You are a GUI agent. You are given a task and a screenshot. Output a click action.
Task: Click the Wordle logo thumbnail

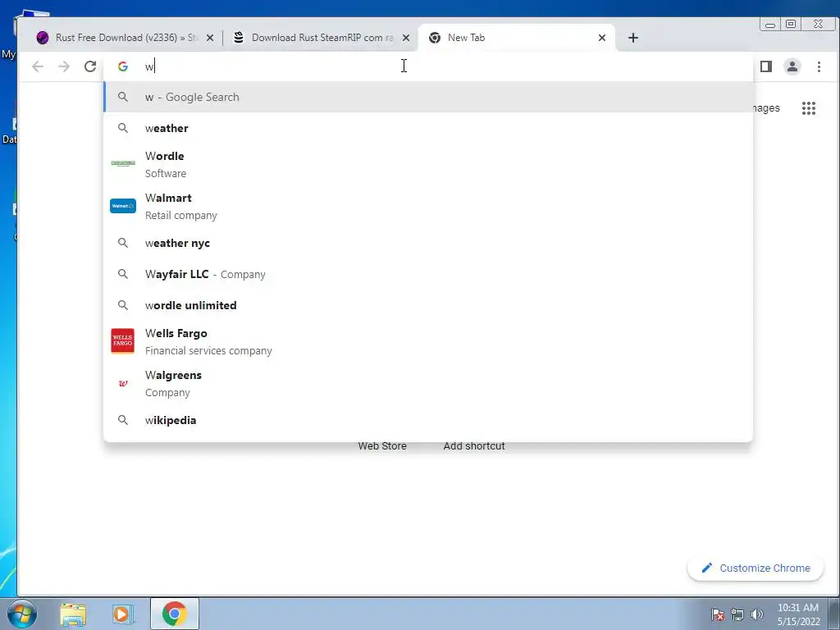tap(123, 163)
